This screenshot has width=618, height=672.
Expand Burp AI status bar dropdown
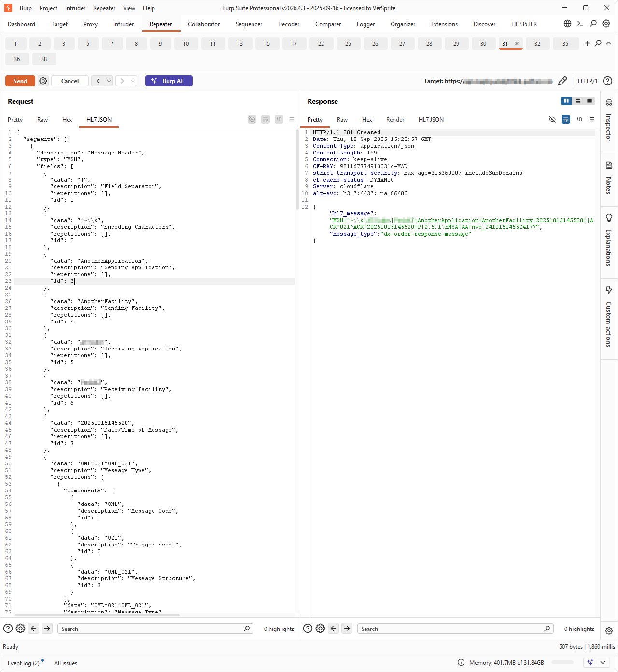click(603, 663)
